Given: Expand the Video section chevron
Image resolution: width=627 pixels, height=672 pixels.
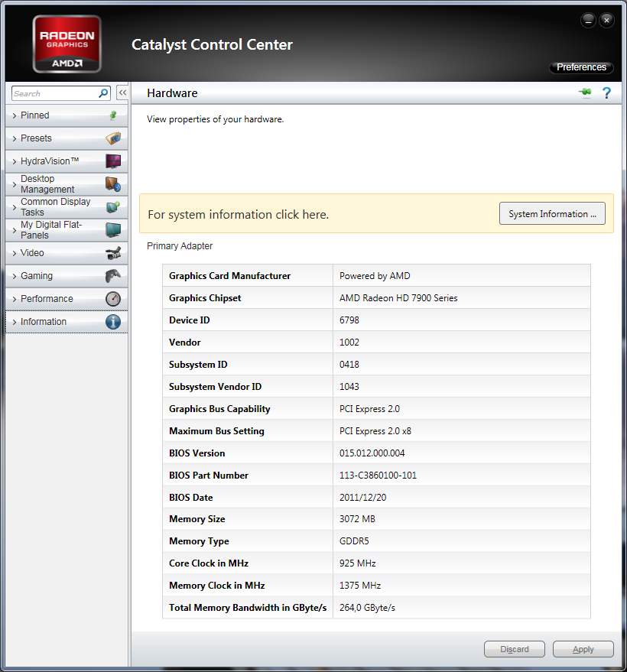Looking at the screenshot, I should (15, 253).
